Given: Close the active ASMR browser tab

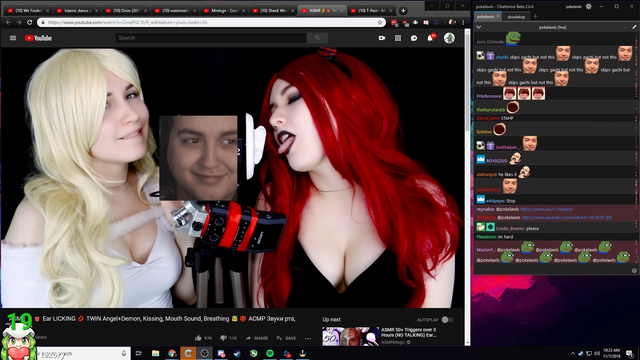Looking at the screenshot, I should coord(342,11).
